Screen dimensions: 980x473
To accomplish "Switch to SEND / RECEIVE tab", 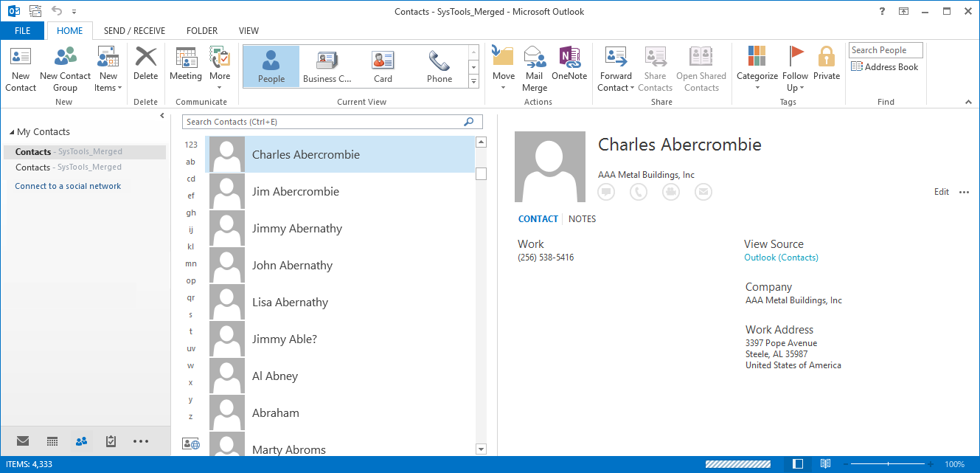I will point(134,31).
